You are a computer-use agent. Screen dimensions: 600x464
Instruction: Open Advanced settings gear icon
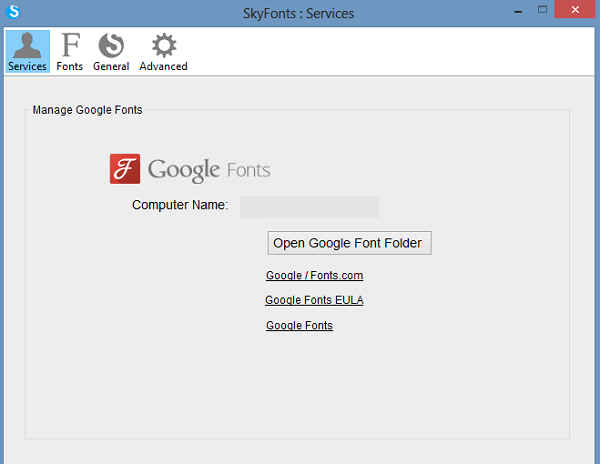point(163,45)
